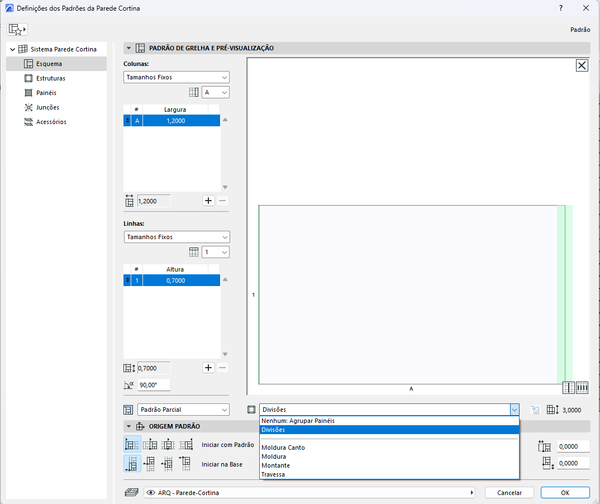Edit the line height 0,7000 field
600x504 pixels.
click(153, 368)
